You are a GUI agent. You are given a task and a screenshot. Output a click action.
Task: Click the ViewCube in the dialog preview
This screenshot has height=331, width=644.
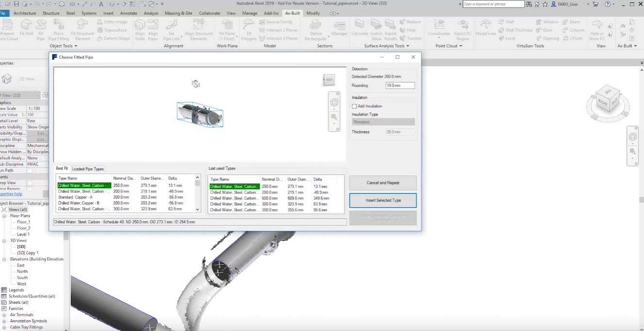(x=329, y=80)
